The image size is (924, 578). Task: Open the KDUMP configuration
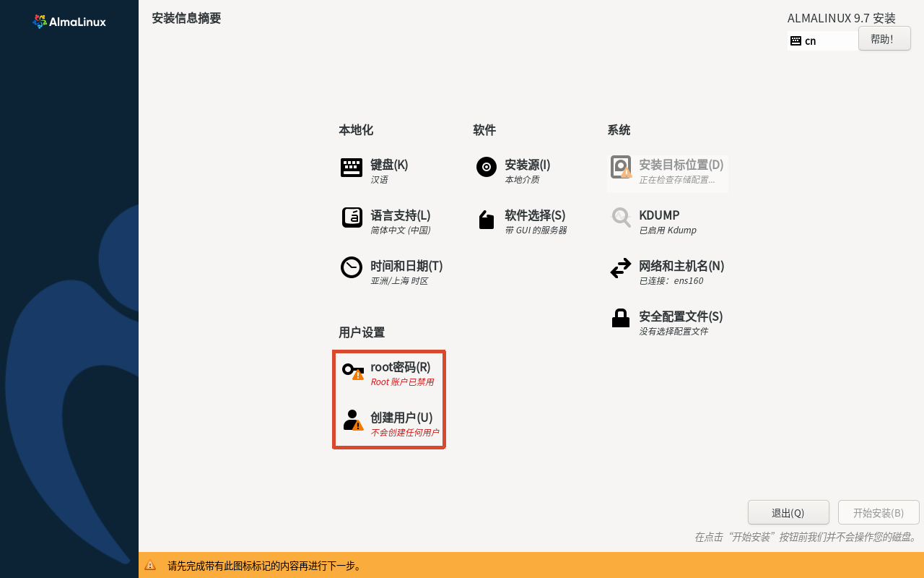pyautogui.click(x=653, y=222)
